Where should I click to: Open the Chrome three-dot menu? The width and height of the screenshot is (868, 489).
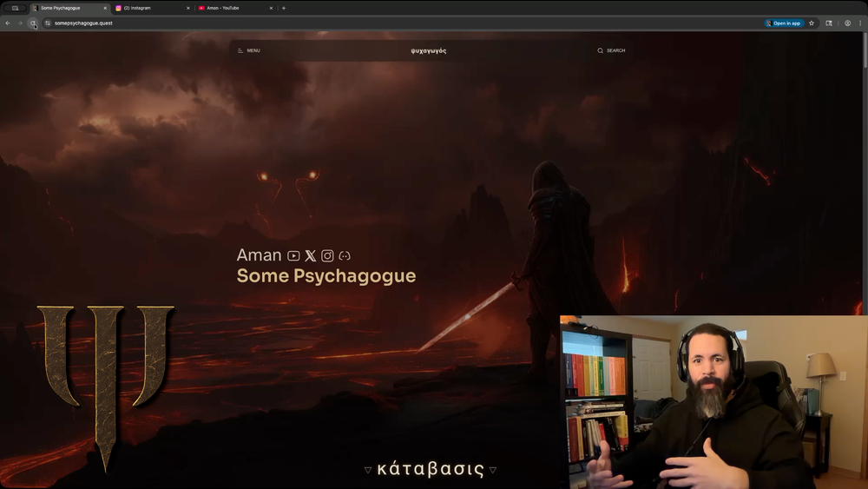tap(860, 23)
